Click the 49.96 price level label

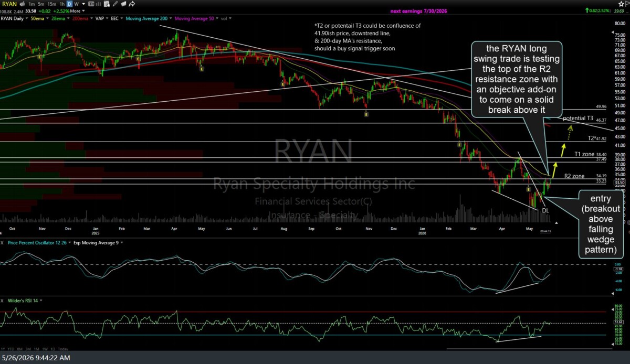tap(602, 106)
